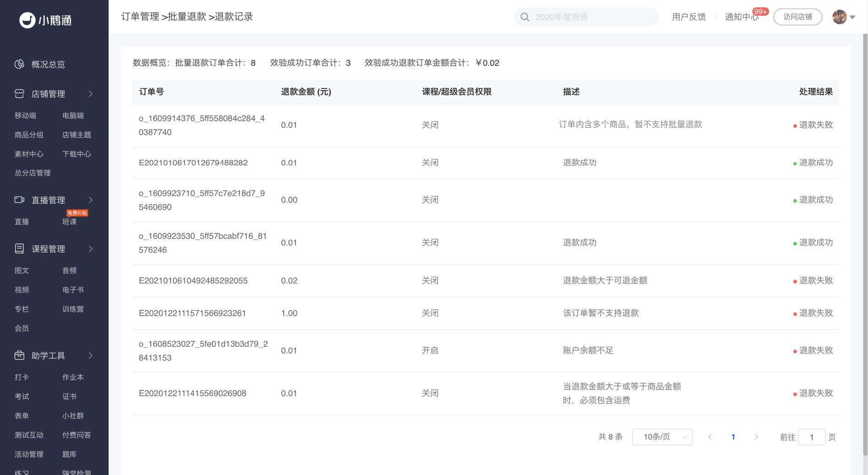Open 活动管理 menu item
The image size is (868, 475).
point(29,454)
